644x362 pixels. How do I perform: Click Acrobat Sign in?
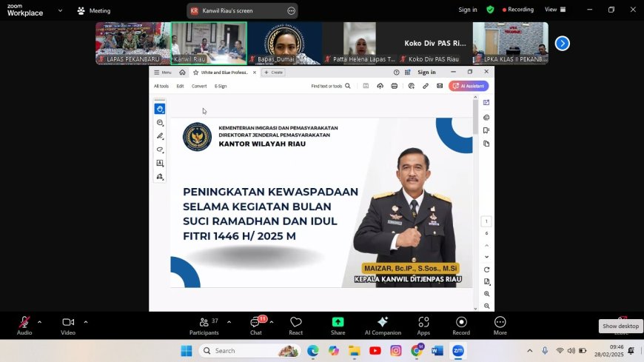pos(426,73)
